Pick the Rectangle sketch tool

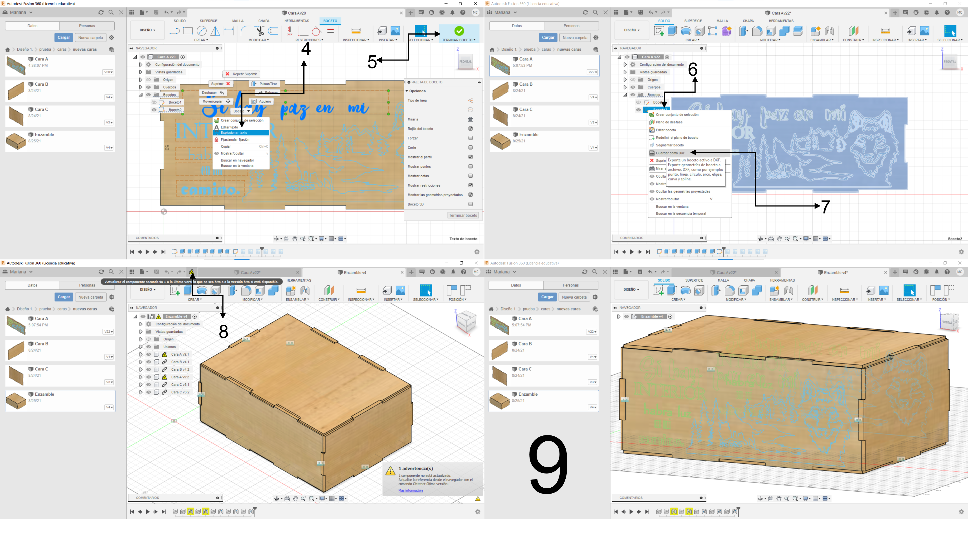(188, 31)
